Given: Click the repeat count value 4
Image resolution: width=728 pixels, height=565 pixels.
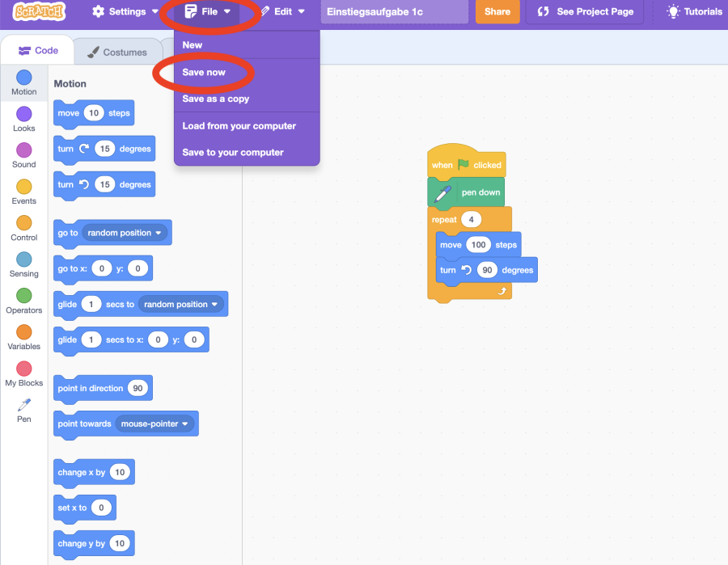Looking at the screenshot, I should point(471,220).
